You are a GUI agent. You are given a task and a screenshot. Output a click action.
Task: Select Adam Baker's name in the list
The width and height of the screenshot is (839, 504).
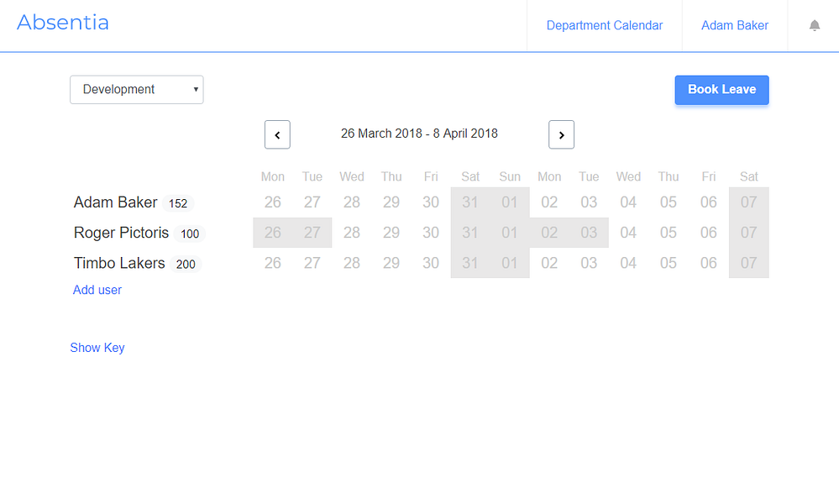(116, 202)
